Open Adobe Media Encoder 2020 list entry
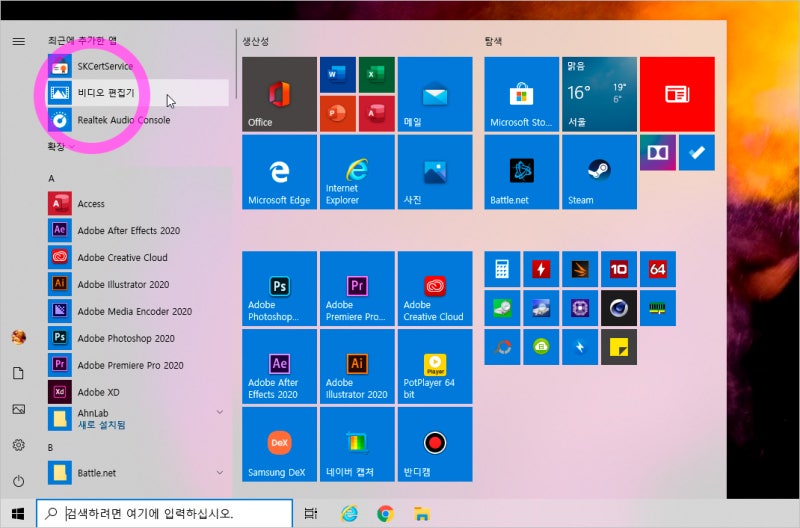The height and width of the screenshot is (528, 800). 138,311
